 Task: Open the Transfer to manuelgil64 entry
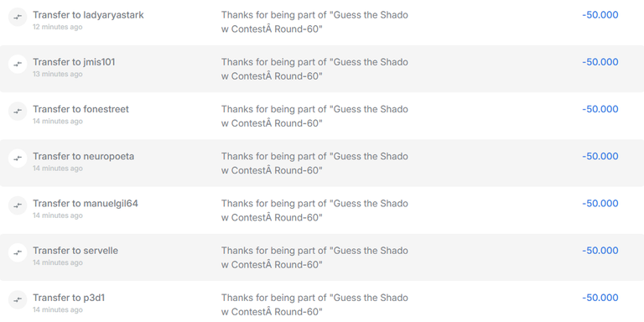pos(86,204)
